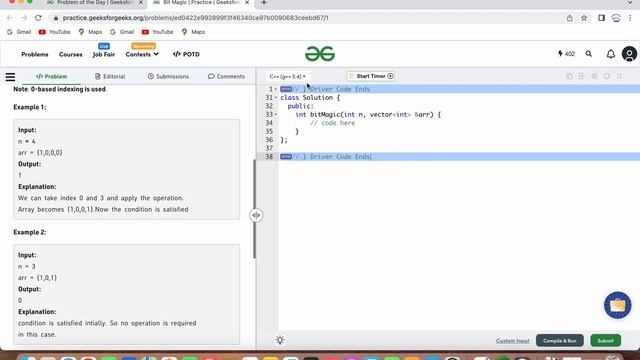This screenshot has width=640, height=360.
Task: Open first Maps bookmark
Action: (x=90, y=32)
